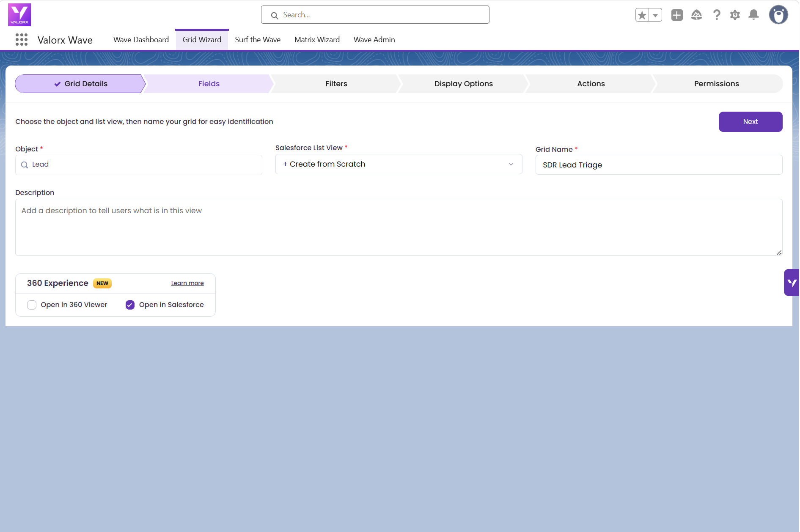Open the Notifications bell

pyautogui.click(x=754, y=15)
